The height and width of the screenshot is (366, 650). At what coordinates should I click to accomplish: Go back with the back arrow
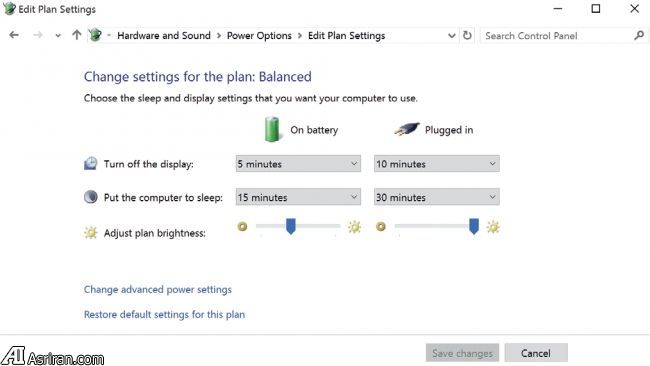[14, 35]
